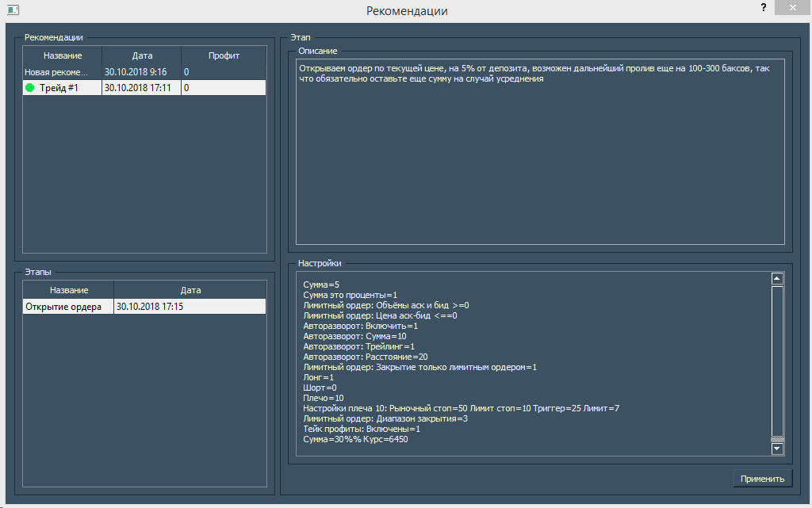Click the Настройки scrollbar up arrow
The width and height of the screenshot is (812, 508).
click(777, 278)
